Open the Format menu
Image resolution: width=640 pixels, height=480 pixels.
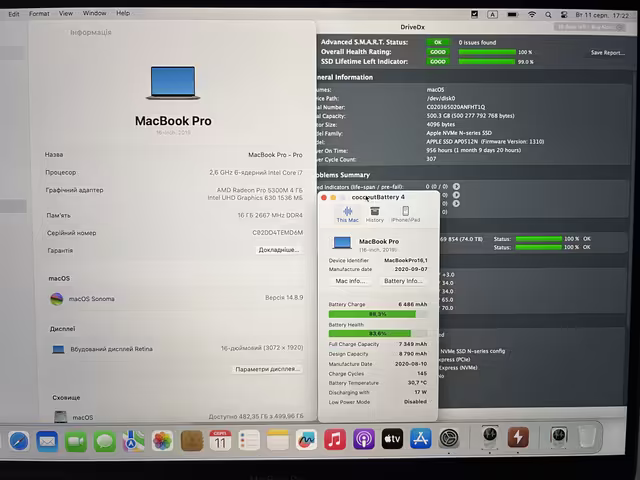click(39, 13)
